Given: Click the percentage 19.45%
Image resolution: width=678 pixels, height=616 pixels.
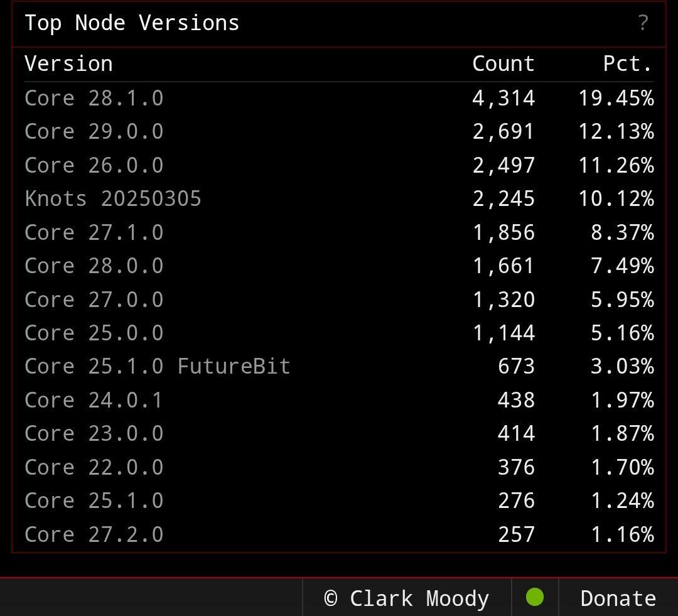Looking at the screenshot, I should 616,98.
